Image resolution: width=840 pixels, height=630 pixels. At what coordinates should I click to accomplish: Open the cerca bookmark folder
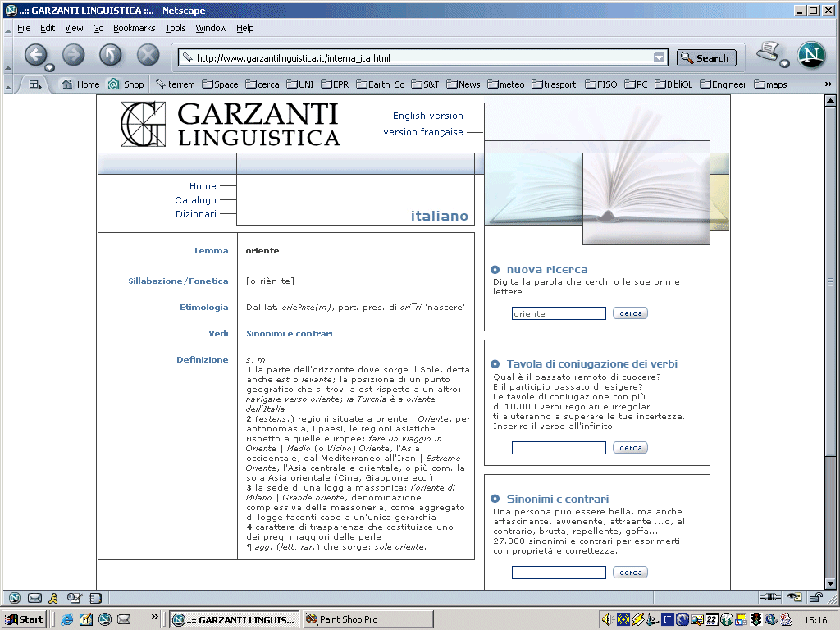[x=262, y=84]
